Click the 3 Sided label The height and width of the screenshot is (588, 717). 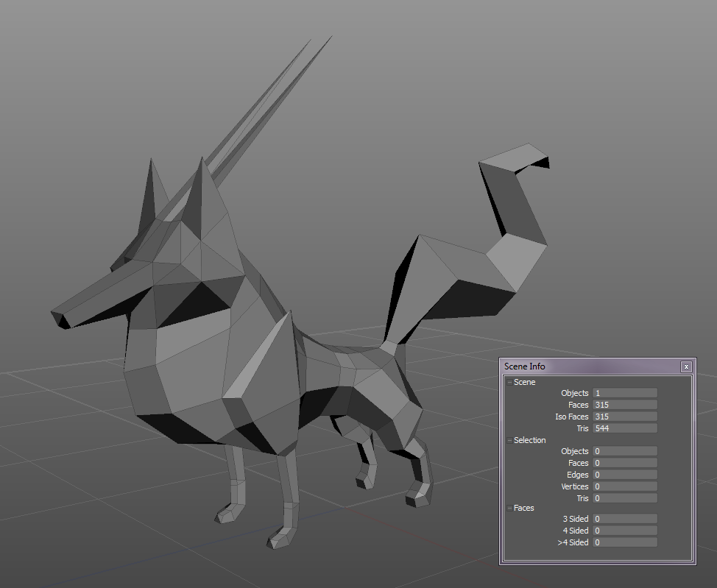click(575, 519)
